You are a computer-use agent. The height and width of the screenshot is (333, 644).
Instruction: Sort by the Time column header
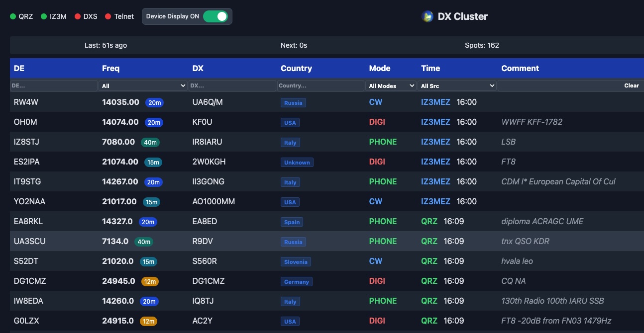click(430, 68)
